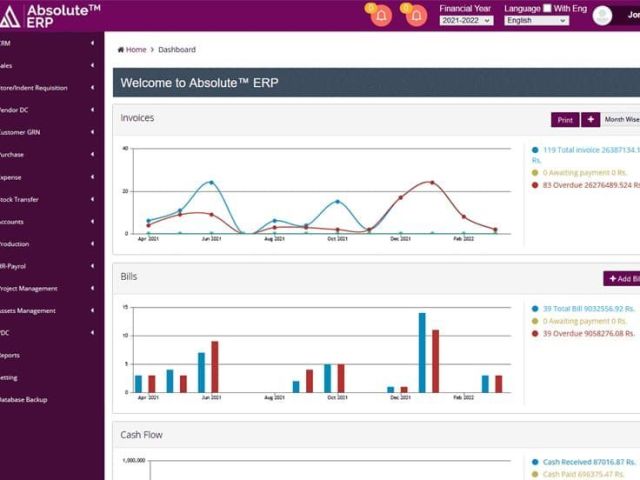Image resolution: width=640 pixels, height=480 pixels.
Task: Open the Language dropdown
Action: pyautogui.click(x=536, y=20)
